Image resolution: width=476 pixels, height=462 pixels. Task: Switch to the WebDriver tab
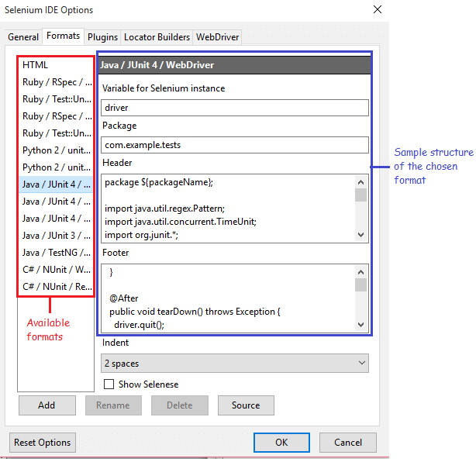point(217,37)
